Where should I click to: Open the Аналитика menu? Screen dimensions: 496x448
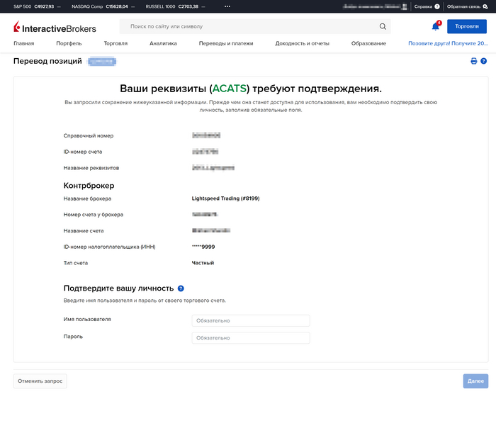[x=163, y=43]
